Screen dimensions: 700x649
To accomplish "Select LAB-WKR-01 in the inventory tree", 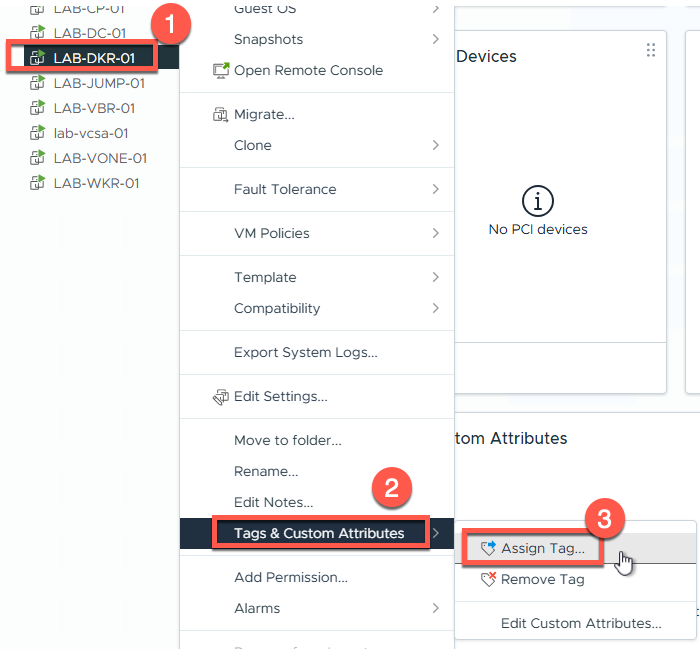I will click(x=96, y=183).
